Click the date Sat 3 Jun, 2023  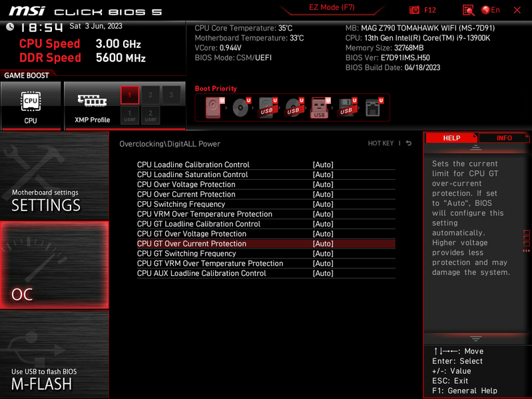96,26
